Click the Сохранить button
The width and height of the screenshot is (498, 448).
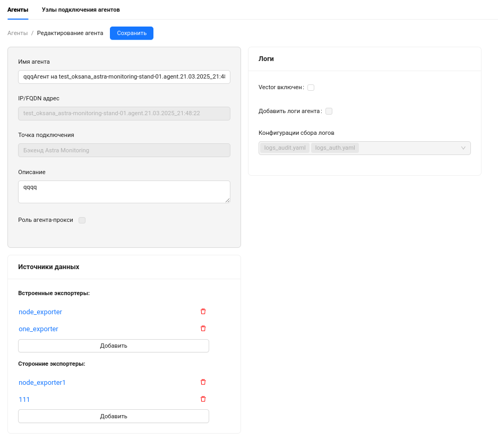(132, 33)
